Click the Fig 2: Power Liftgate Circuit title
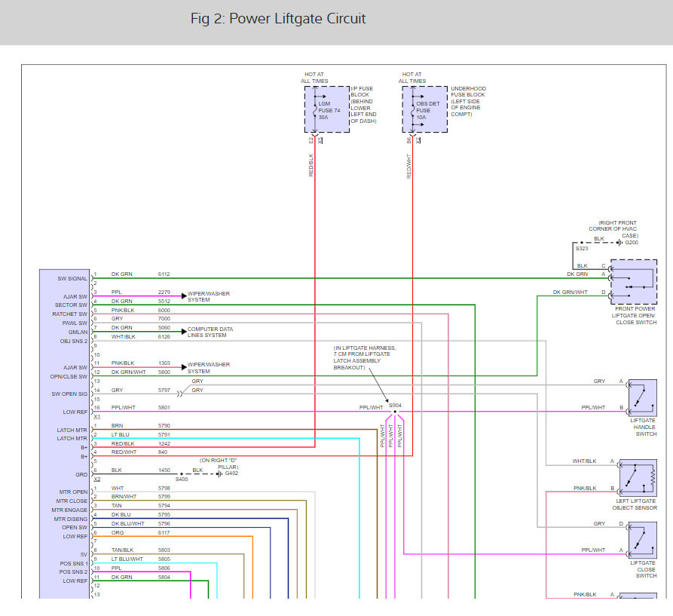 (278, 19)
